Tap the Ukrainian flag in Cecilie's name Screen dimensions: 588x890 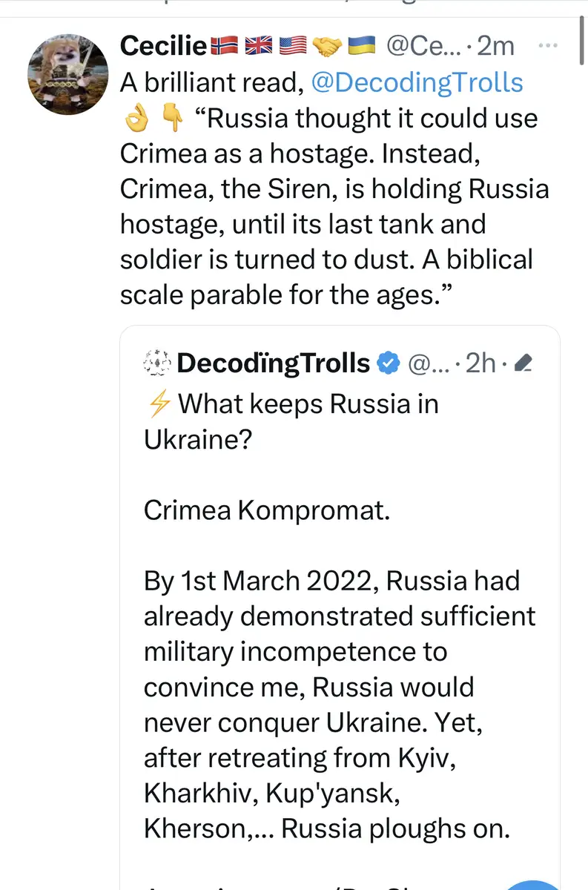pyautogui.click(x=362, y=46)
